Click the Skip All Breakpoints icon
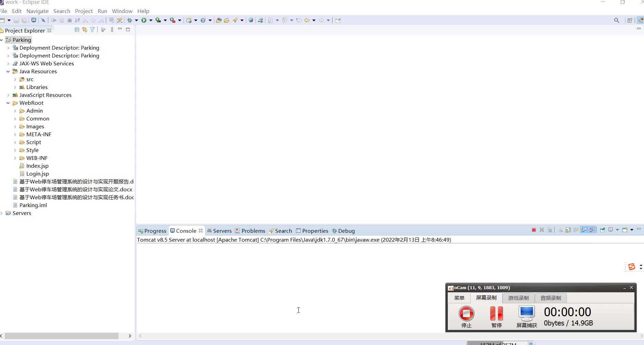 [x=44, y=20]
